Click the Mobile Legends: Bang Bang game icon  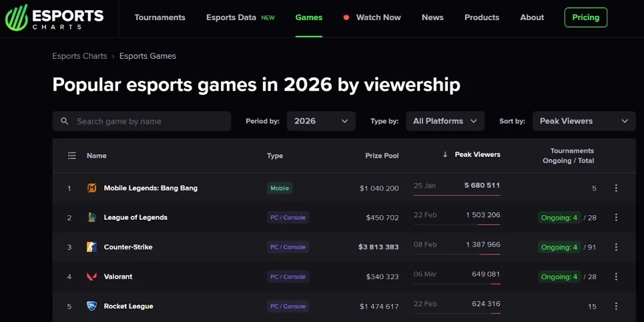pos(91,188)
